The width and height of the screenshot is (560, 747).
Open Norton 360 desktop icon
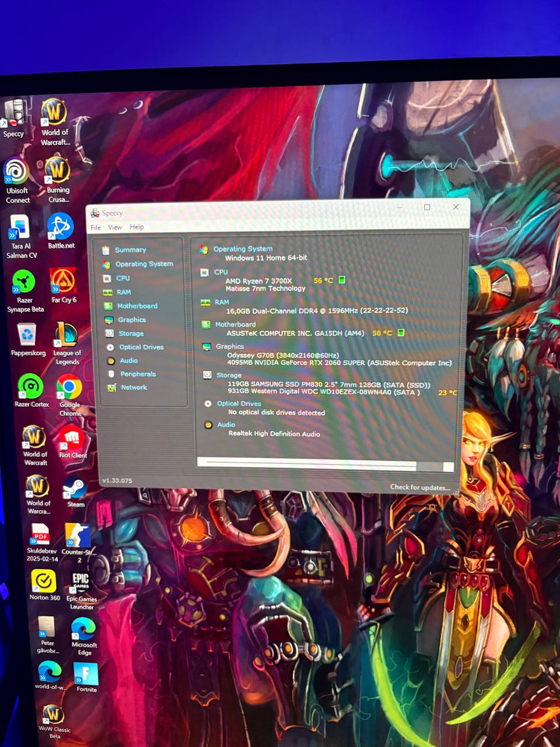point(44,585)
